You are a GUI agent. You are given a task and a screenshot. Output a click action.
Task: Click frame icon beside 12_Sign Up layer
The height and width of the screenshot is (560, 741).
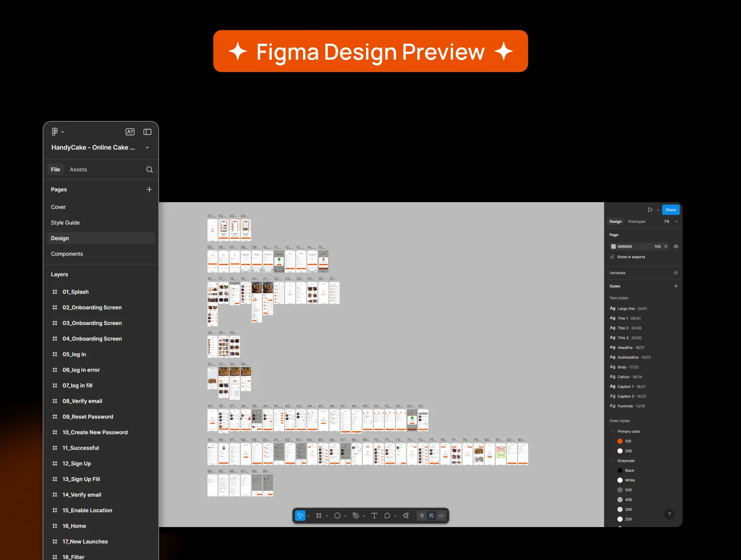coord(55,464)
